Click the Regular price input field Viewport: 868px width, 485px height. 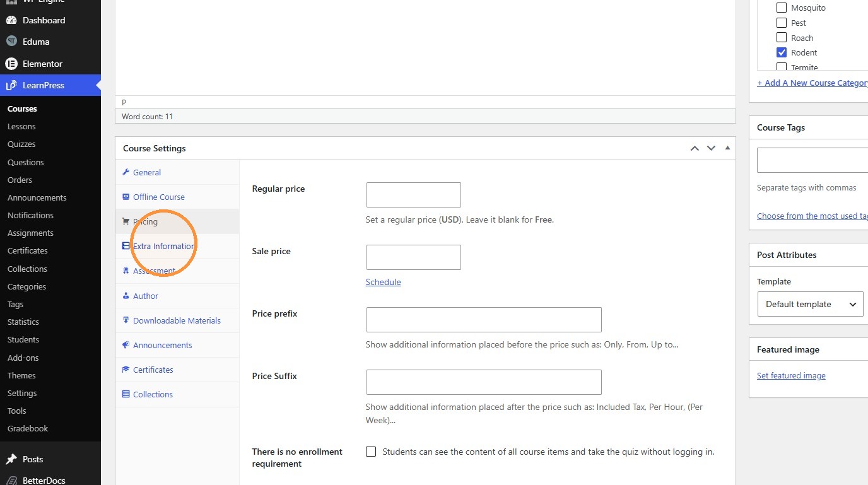coord(414,195)
